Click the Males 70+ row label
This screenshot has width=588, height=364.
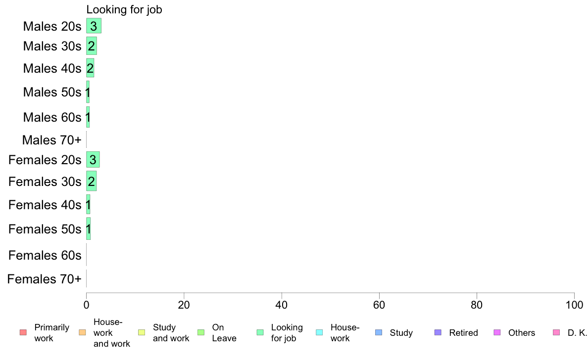tap(52, 140)
